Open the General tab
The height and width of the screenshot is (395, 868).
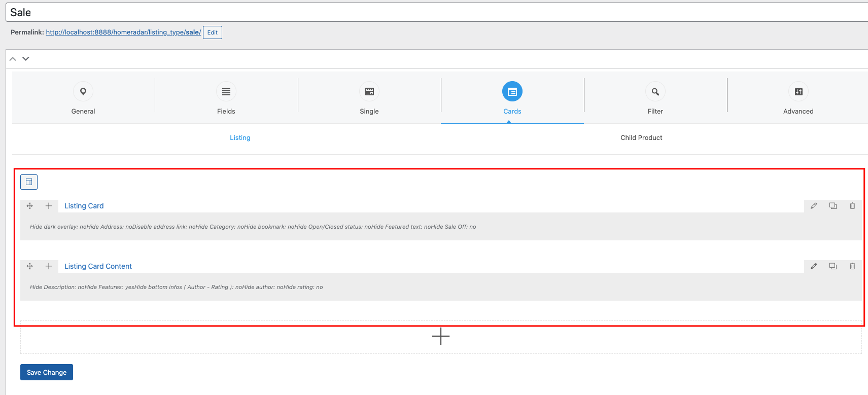(83, 98)
